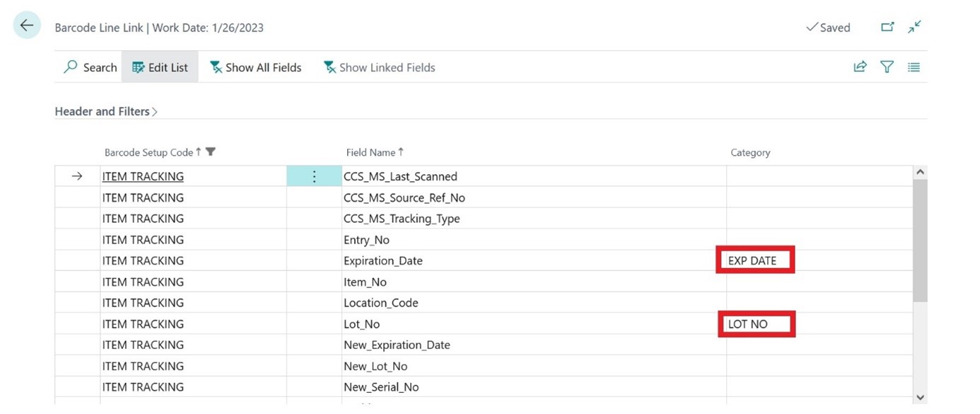980x414 pixels.
Task: Expand Header and Filters section
Action: point(106,111)
